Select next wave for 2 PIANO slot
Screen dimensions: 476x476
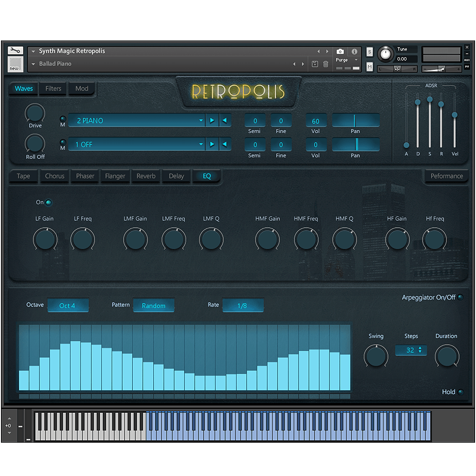coord(212,120)
